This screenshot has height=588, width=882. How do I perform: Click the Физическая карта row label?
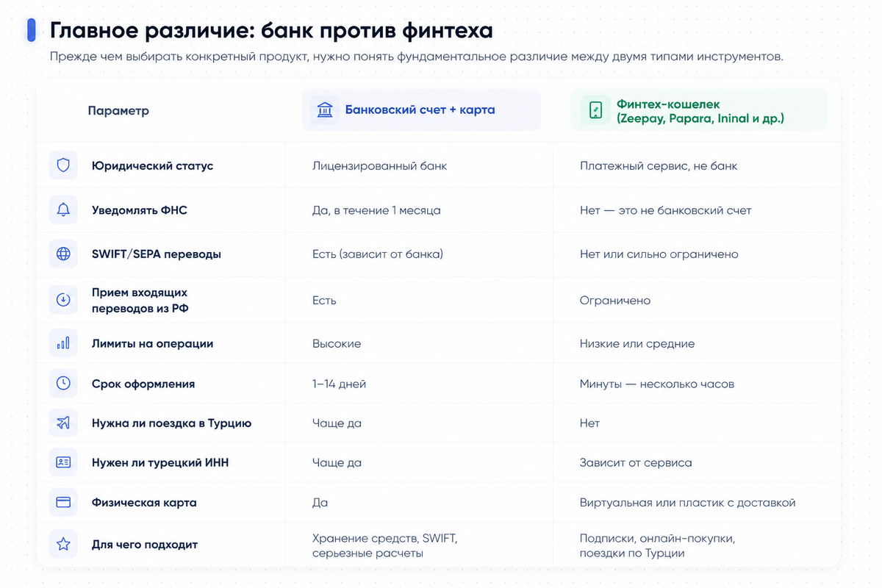pos(144,503)
